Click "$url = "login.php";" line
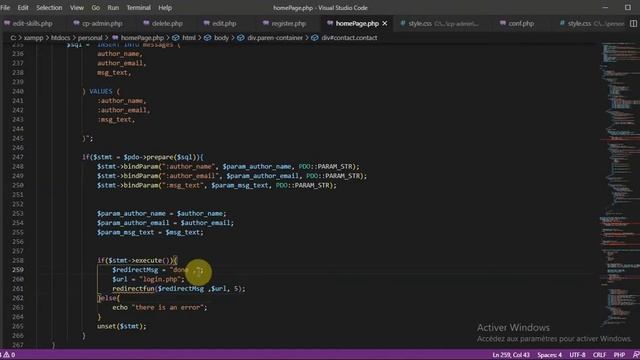Screen dimensions: 640x360 tap(148, 279)
